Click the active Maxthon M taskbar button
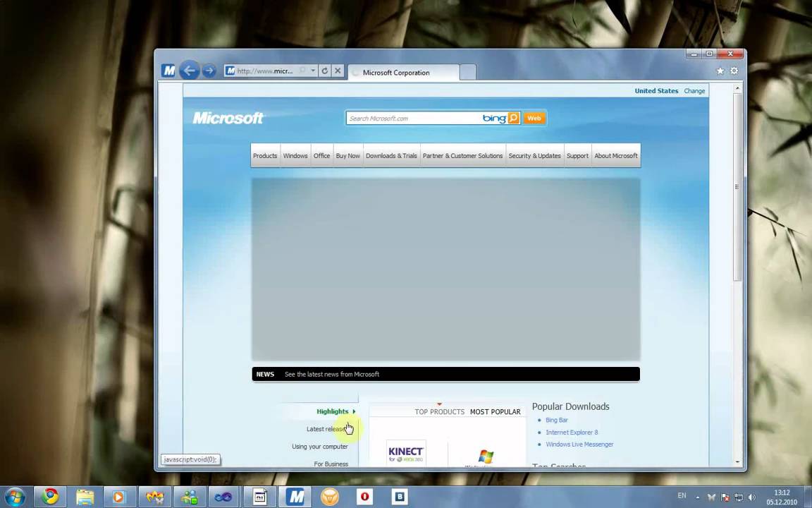This screenshot has width=812, height=508. (295, 497)
